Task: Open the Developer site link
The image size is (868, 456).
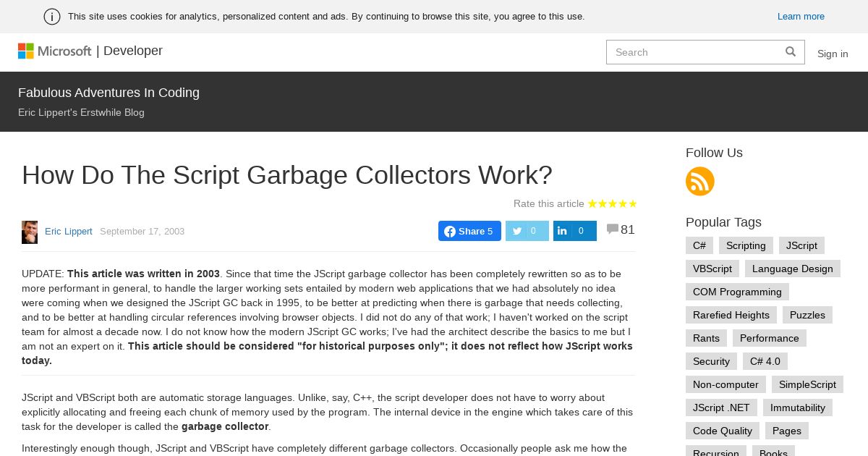Action: 133,51
